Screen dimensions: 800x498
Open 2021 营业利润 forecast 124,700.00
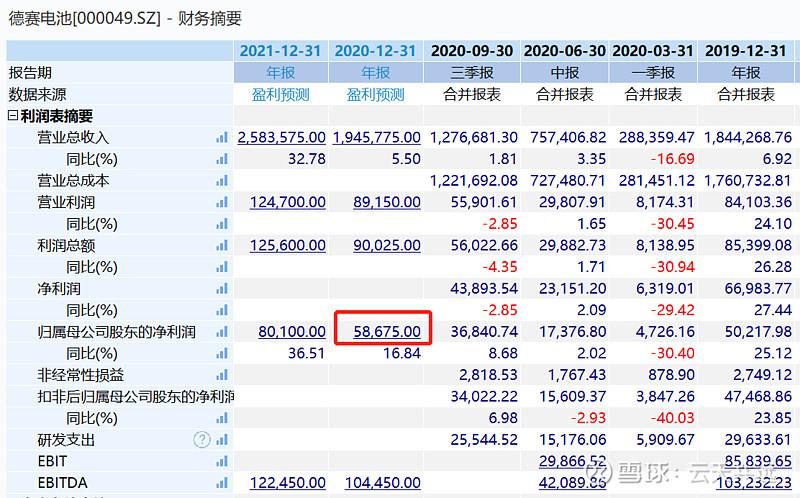coord(288,203)
